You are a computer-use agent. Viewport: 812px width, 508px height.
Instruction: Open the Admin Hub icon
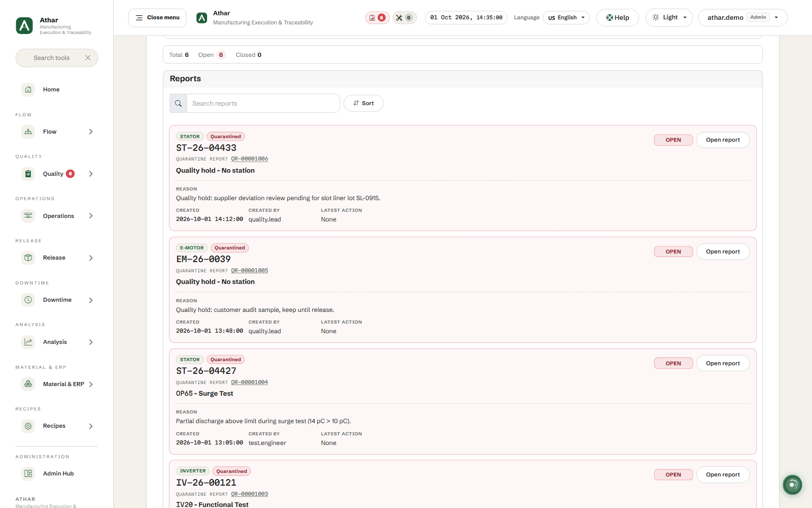point(28,473)
